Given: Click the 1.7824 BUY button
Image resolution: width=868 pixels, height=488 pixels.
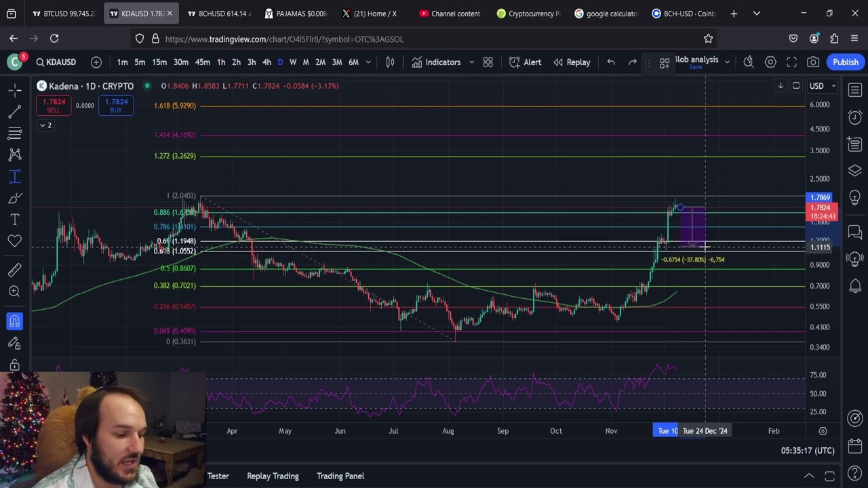Looking at the screenshot, I should pyautogui.click(x=116, y=106).
